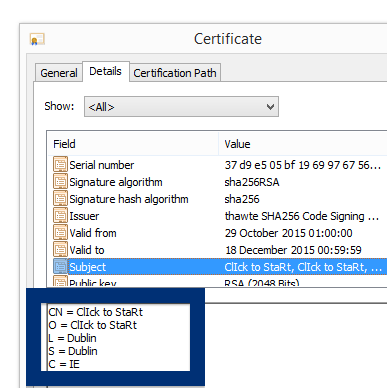Click the sha256 hash algorithm value

coord(242,199)
